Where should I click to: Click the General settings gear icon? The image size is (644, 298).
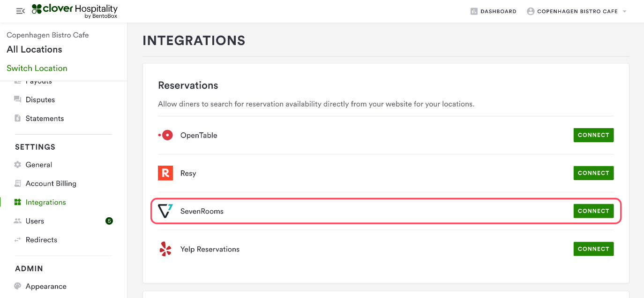pyautogui.click(x=18, y=165)
